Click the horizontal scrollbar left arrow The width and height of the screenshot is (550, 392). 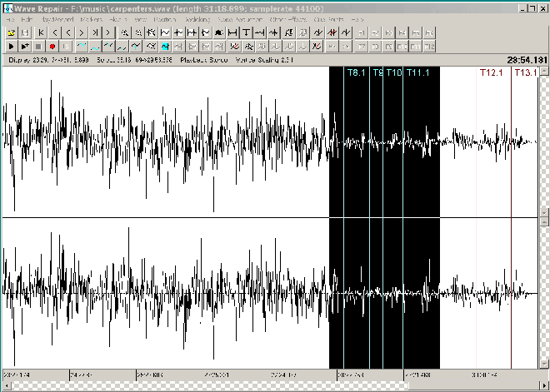coord(5,386)
